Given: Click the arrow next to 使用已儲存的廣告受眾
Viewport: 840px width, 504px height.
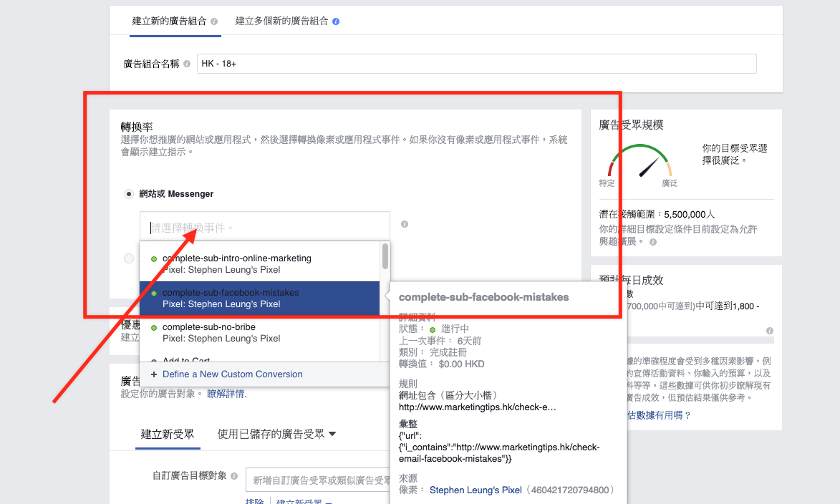Looking at the screenshot, I should coord(332,434).
